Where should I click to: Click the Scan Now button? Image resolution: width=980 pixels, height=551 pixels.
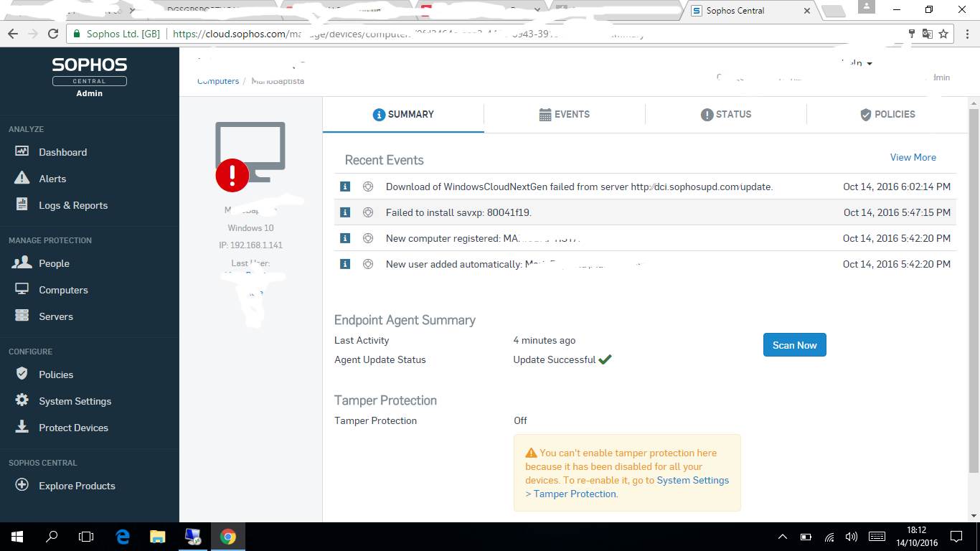pyautogui.click(x=794, y=345)
